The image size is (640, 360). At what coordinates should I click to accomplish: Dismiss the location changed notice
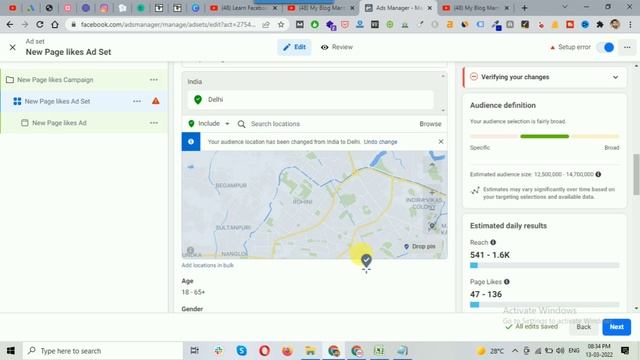click(441, 142)
